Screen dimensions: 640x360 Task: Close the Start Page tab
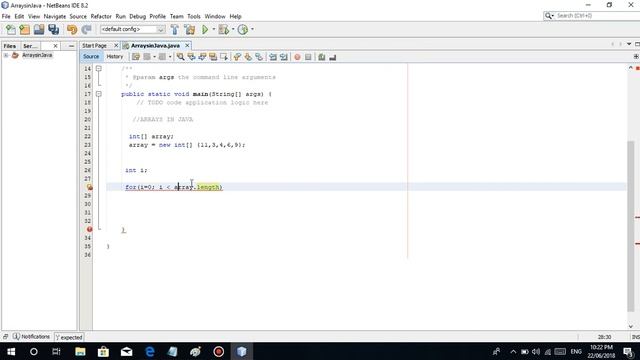click(116, 45)
